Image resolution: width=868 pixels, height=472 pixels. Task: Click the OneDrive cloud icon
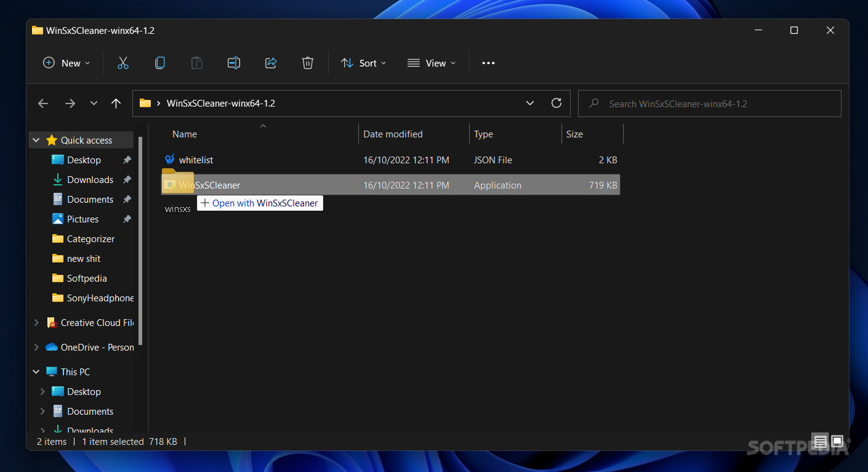point(52,347)
